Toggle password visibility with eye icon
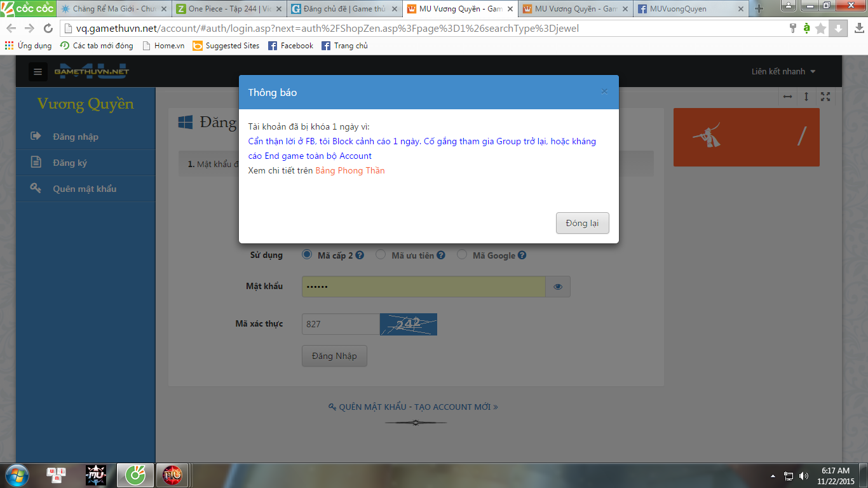The image size is (868, 488). pyautogui.click(x=558, y=287)
